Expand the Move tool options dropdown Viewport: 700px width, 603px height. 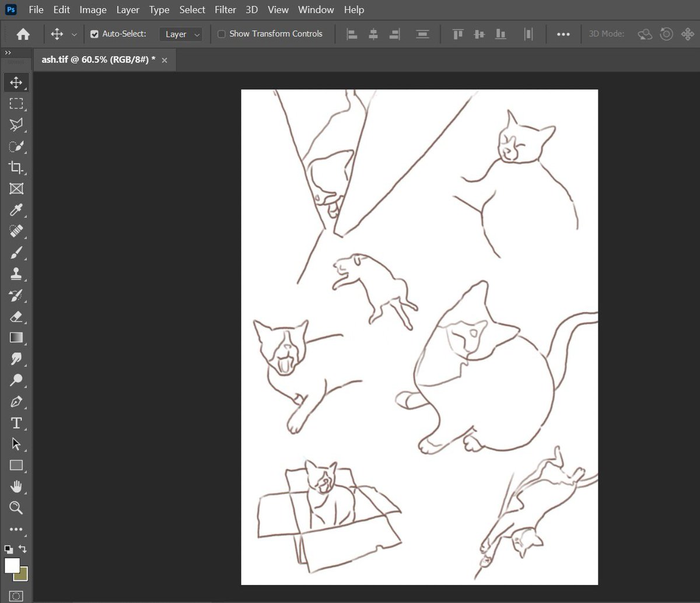[x=75, y=34]
